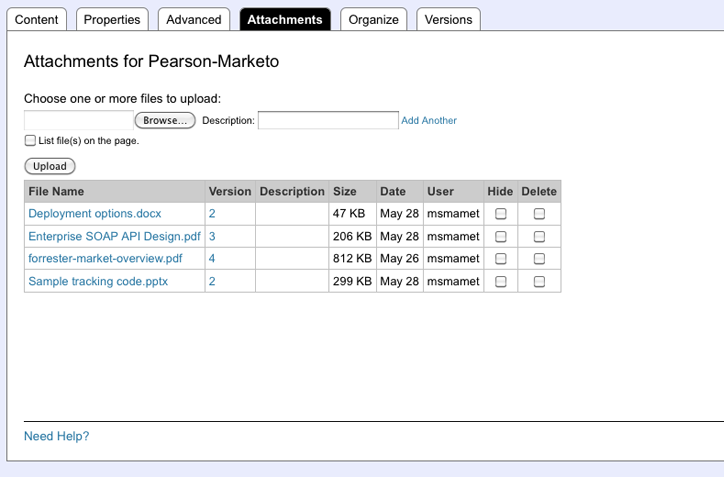Click the May 26 date cell

(x=400, y=259)
